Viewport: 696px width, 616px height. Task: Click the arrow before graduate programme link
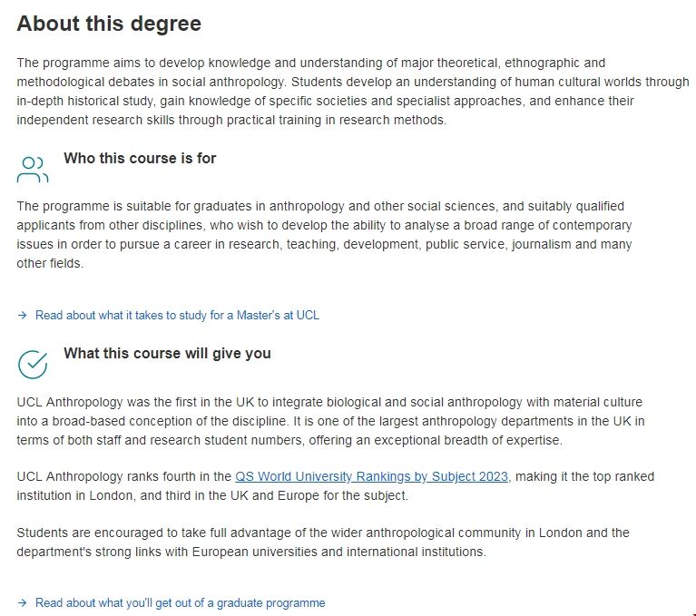click(x=23, y=602)
